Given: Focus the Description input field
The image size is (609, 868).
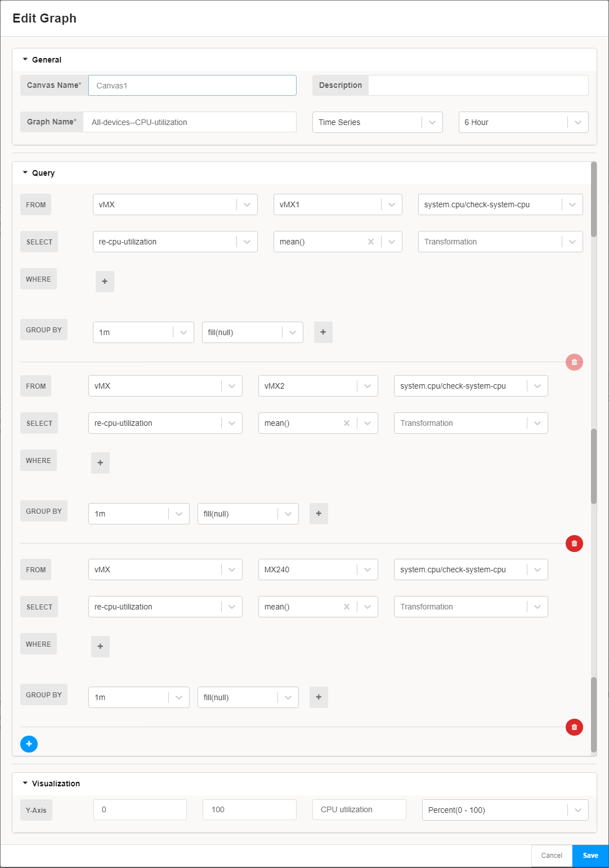Looking at the screenshot, I should pos(478,86).
